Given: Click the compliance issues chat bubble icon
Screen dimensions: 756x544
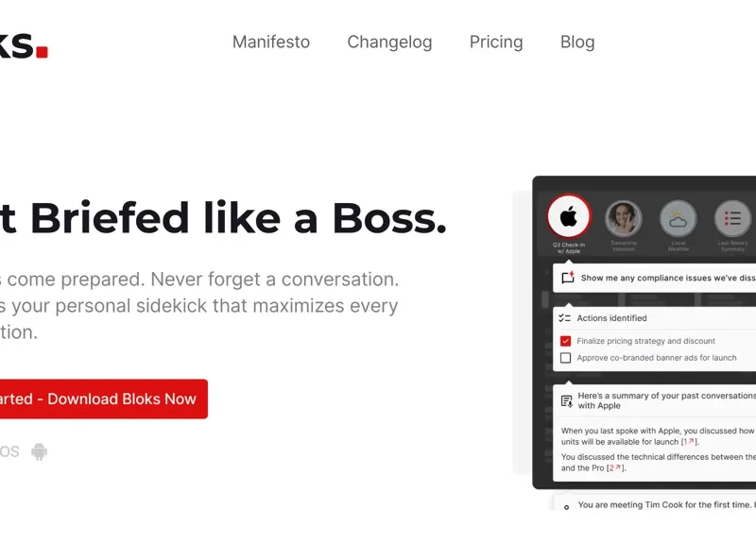Looking at the screenshot, I should pos(567,278).
